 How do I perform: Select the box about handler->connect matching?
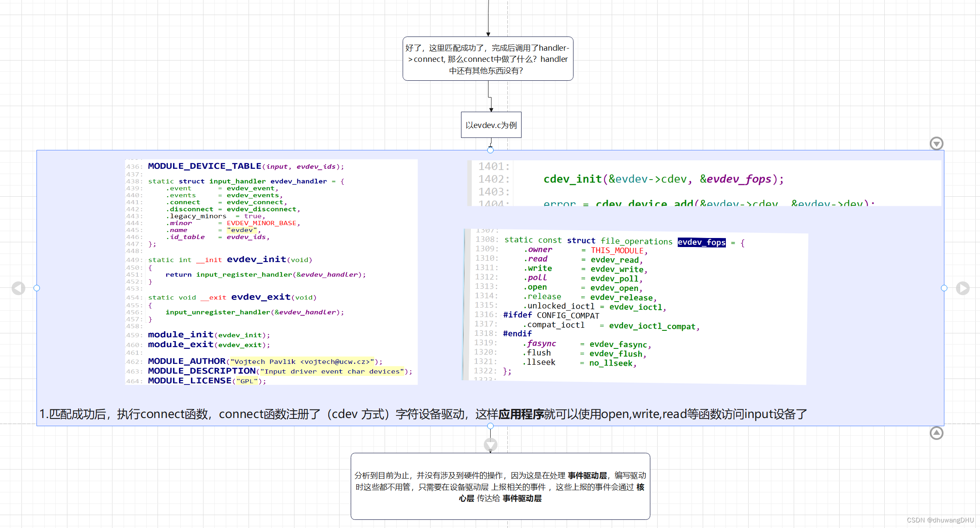click(x=488, y=59)
